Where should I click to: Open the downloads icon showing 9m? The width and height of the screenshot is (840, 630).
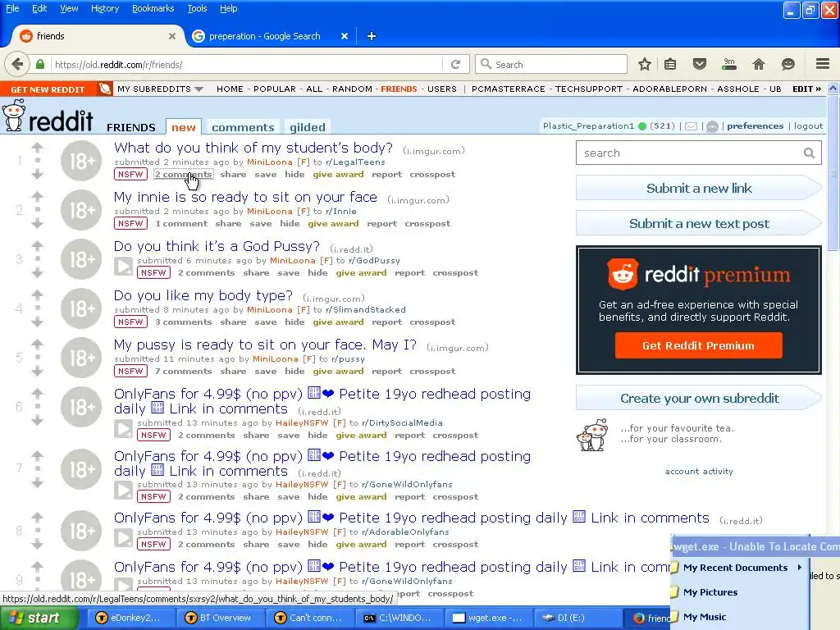(729, 64)
